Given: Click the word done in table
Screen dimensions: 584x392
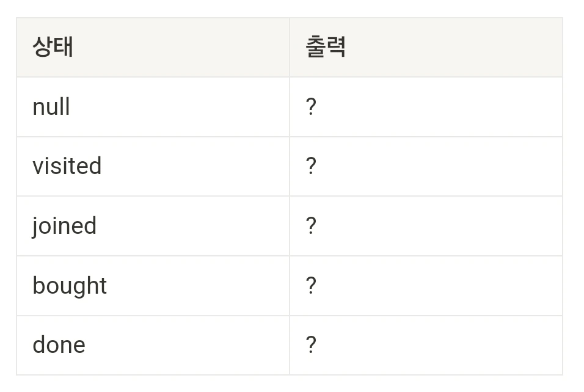Looking at the screenshot, I should (59, 345).
